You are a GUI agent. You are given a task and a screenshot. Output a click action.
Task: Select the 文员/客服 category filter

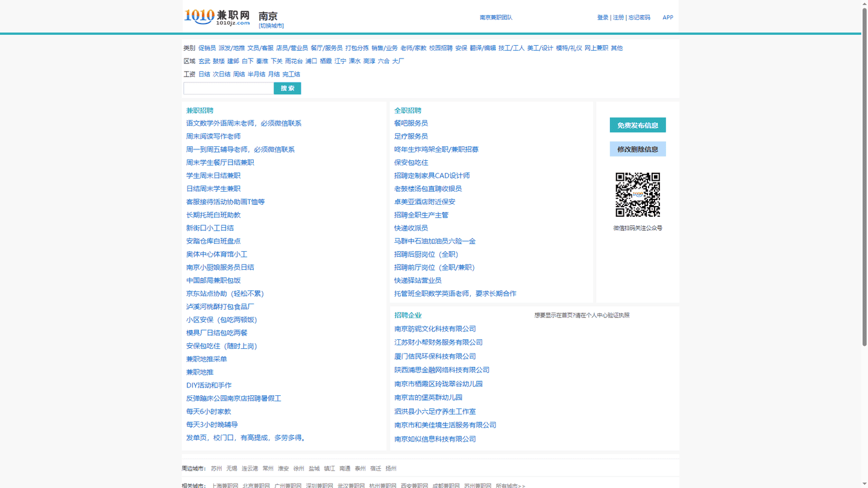[260, 48]
